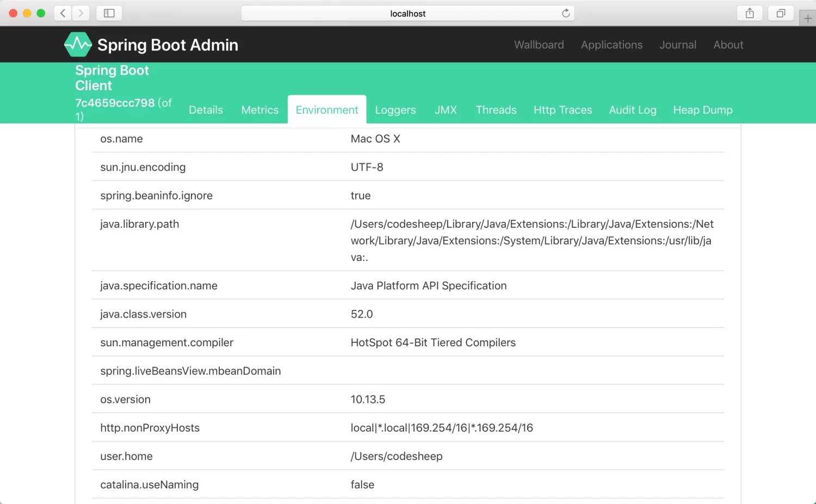Screen dimensions: 816x504
Task: Select the Environment tab
Action: click(x=327, y=110)
